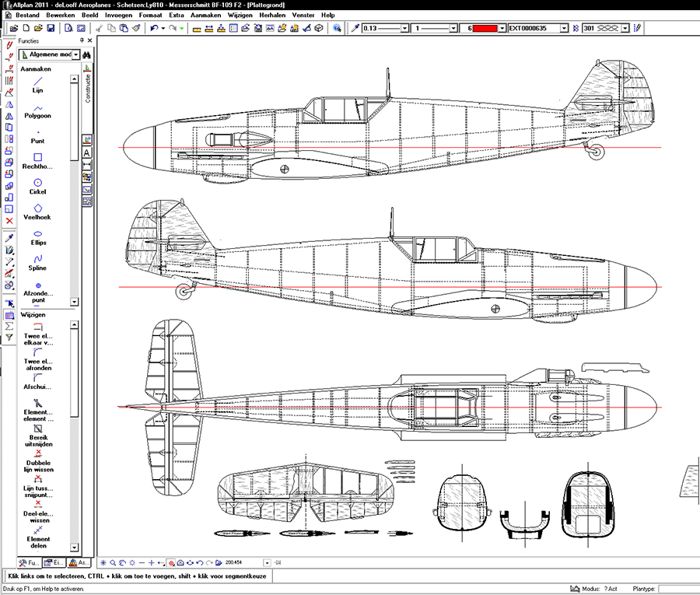Click the yellow ruler measure icon

pyautogui.click(x=197, y=29)
